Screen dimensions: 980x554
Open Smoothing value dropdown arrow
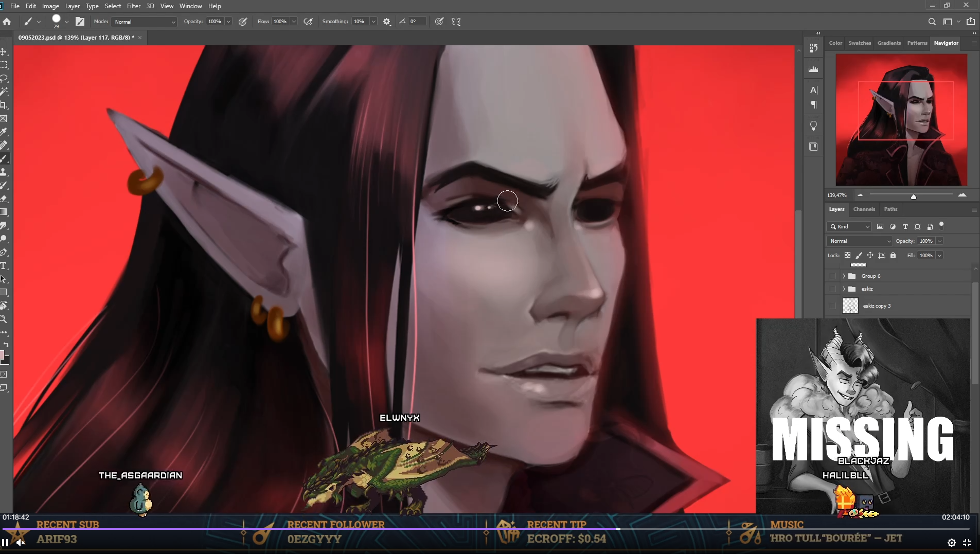(x=373, y=22)
